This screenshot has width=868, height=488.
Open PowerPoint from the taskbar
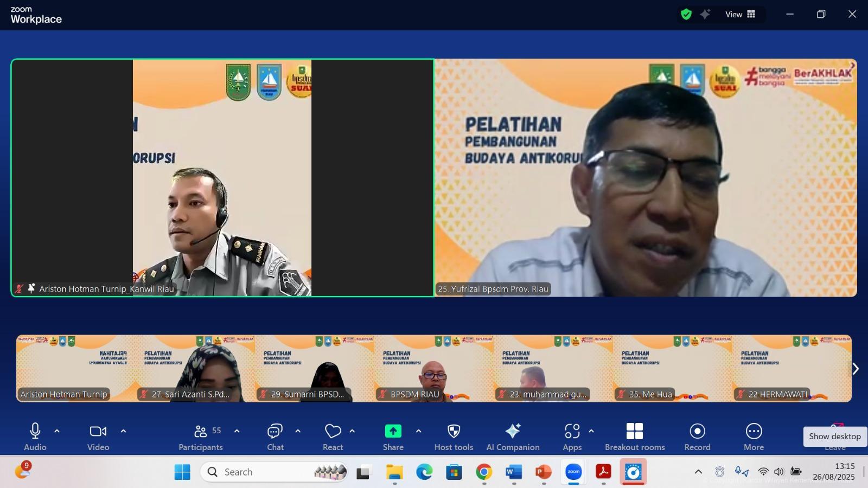(543, 472)
